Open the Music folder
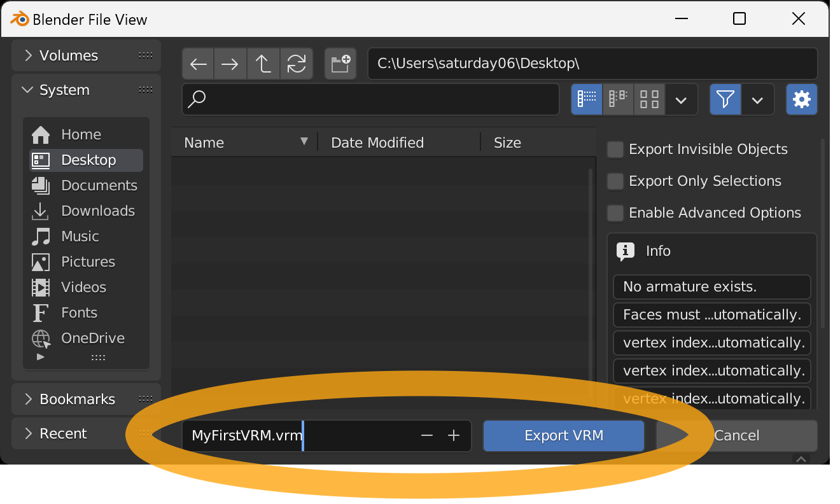The height and width of the screenshot is (504, 840). point(86,236)
